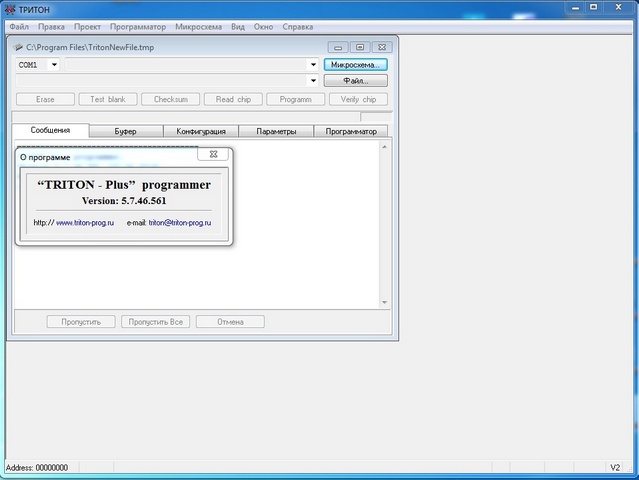Maximize the ТРИТОН main window
Image resolution: width=639 pixels, height=480 pixels.
tap(594, 8)
